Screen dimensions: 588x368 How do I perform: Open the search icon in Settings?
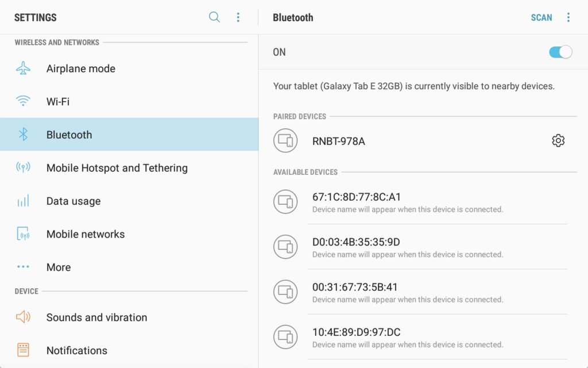click(214, 17)
